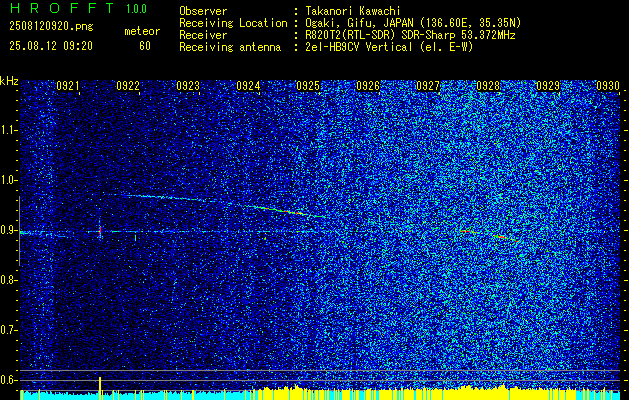Image resolution: width=629 pixels, height=400 pixels.
Task: Click the 0.8 kHz axis label
Action: tap(8, 280)
